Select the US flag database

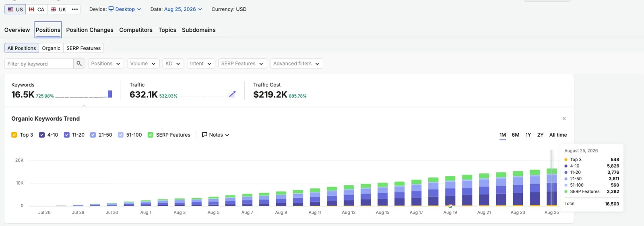[x=15, y=9]
